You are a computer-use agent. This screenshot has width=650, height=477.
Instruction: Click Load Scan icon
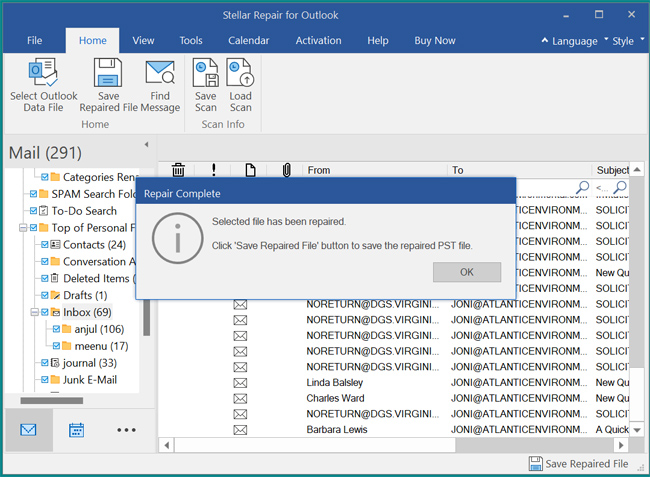(240, 73)
